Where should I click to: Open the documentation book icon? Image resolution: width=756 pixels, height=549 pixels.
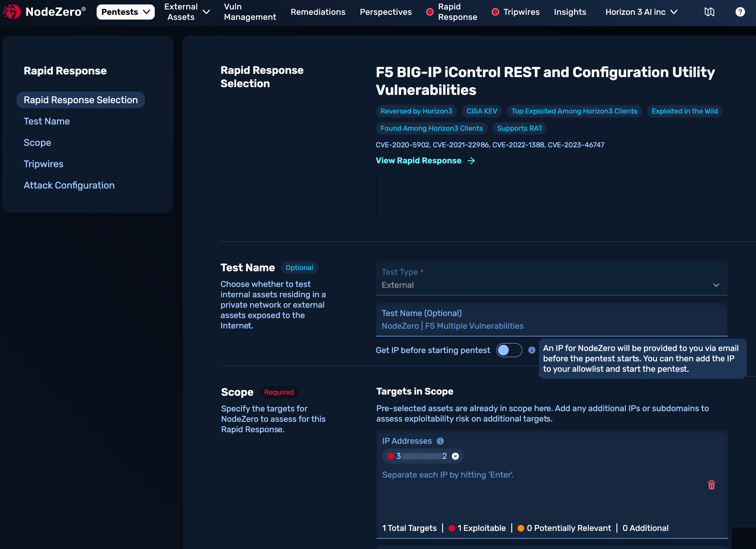coord(709,12)
